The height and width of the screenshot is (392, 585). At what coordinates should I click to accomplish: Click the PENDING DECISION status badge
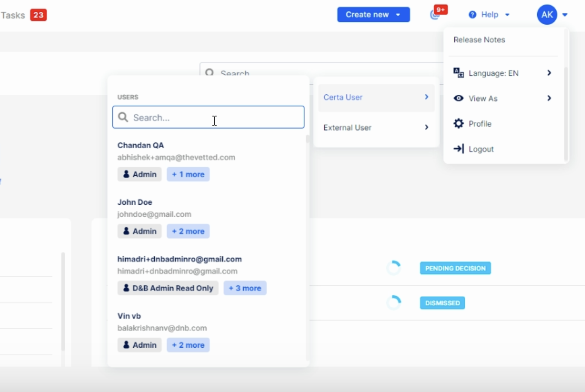coord(455,268)
